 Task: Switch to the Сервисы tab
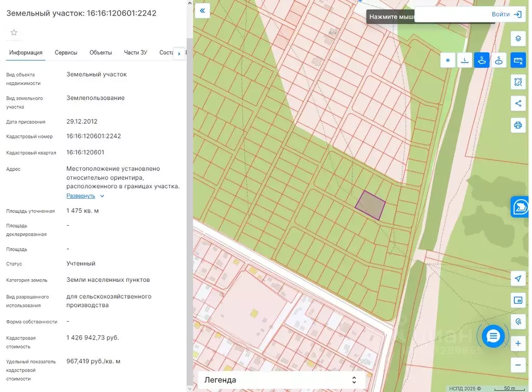(66, 53)
